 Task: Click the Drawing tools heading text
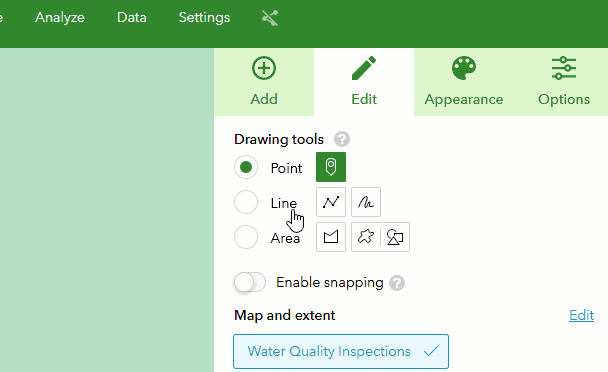(x=279, y=139)
